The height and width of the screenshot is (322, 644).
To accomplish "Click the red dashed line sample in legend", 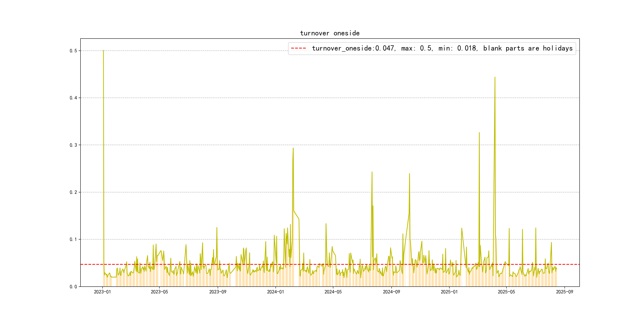I will coord(299,48).
